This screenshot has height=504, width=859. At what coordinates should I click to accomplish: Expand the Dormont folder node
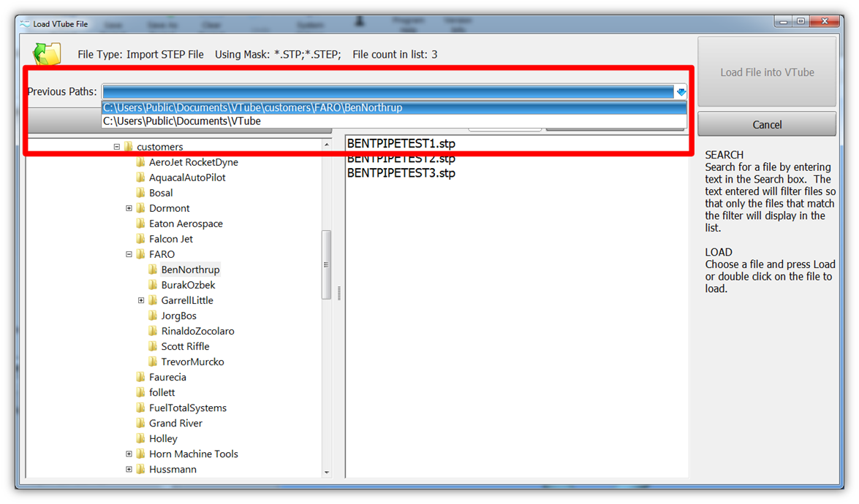[x=129, y=209]
